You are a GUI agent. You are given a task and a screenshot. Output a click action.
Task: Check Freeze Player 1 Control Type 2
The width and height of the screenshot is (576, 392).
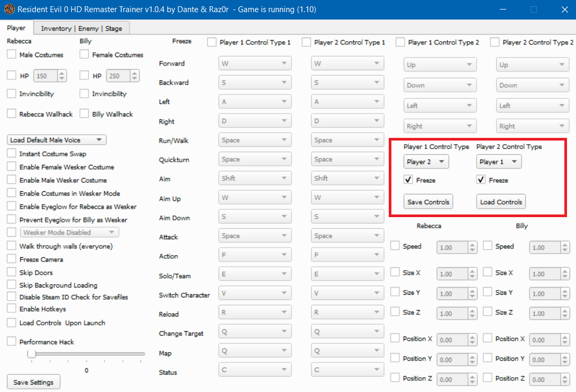click(x=400, y=42)
